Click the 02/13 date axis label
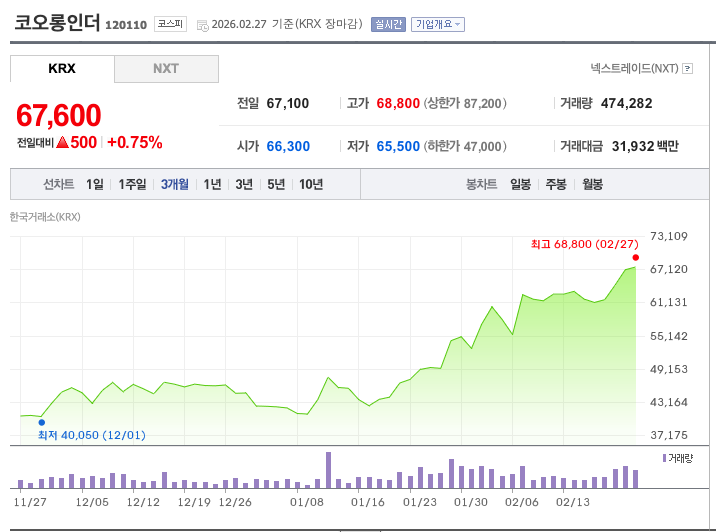This screenshot has width=716, height=532. (x=573, y=502)
